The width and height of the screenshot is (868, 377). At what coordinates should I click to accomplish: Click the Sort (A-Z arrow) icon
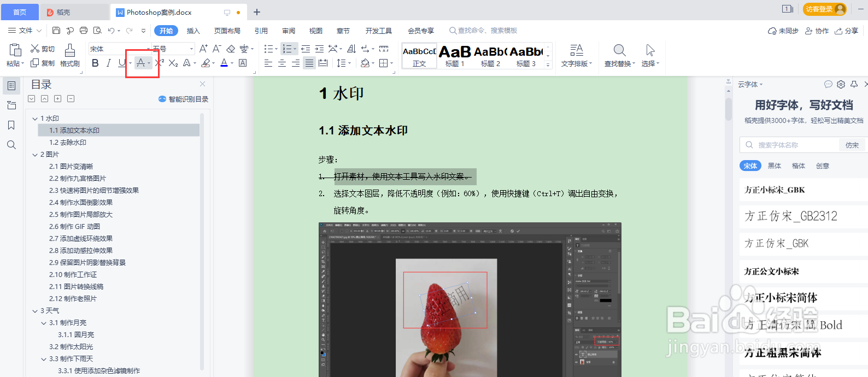coord(351,49)
